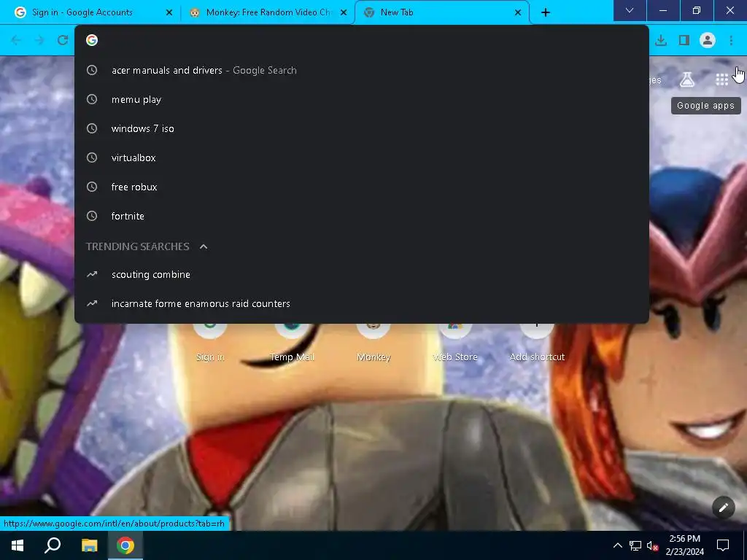This screenshot has height=560, width=747.
Task: Open a new browser tab
Action: [x=546, y=12]
